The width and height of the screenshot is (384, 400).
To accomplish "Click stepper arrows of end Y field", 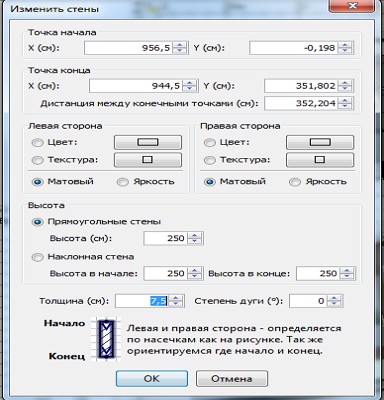I will tap(345, 86).
